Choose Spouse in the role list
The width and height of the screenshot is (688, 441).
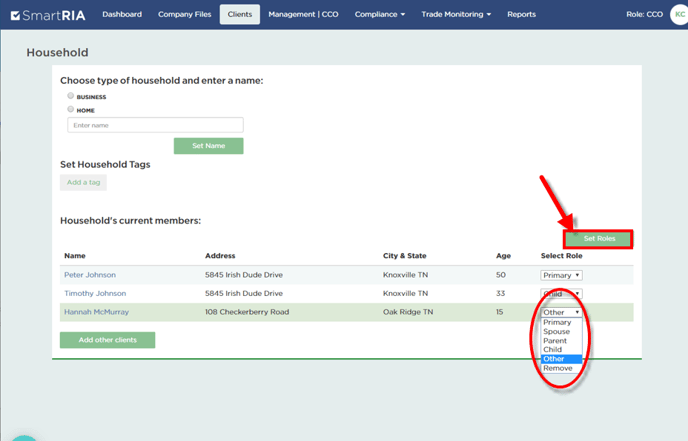click(561, 332)
